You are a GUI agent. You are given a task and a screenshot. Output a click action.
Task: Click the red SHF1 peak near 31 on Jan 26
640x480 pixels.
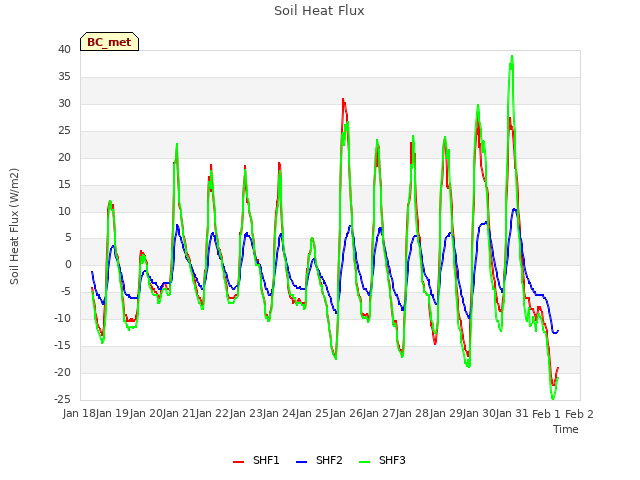click(x=343, y=99)
